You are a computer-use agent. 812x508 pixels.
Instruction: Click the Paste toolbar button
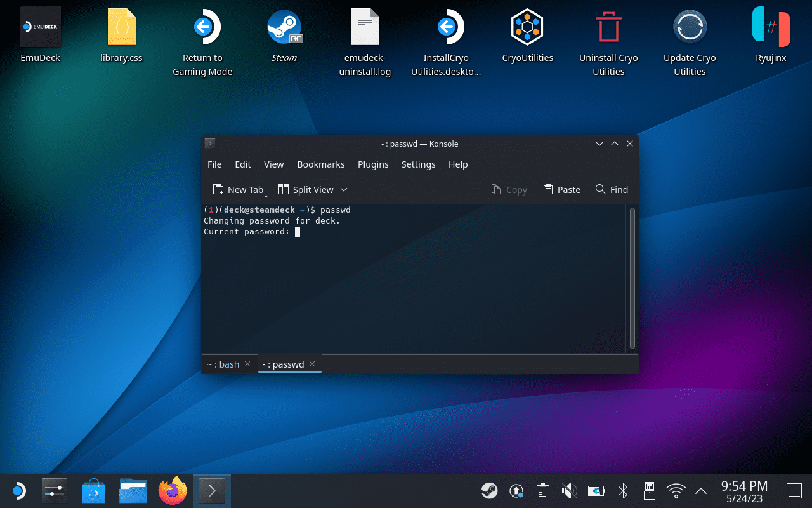tap(561, 189)
